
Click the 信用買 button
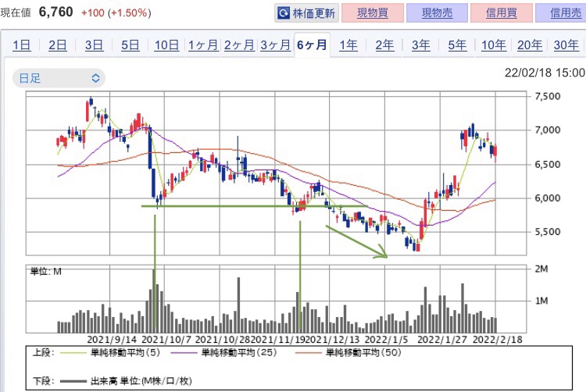pyautogui.click(x=502, y=13)
